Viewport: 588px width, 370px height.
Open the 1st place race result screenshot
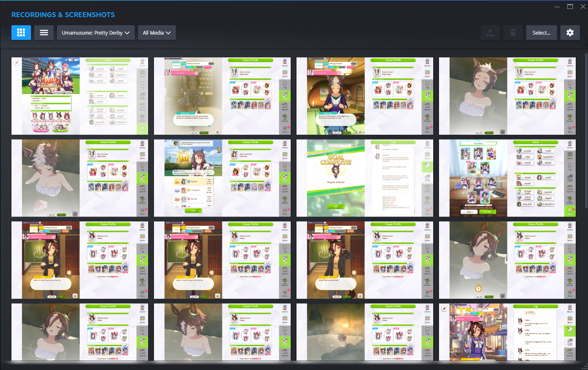click(x=222, y=178)
